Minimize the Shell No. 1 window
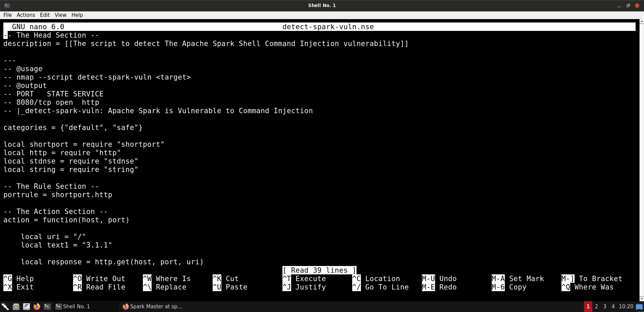 coord(619,6)
